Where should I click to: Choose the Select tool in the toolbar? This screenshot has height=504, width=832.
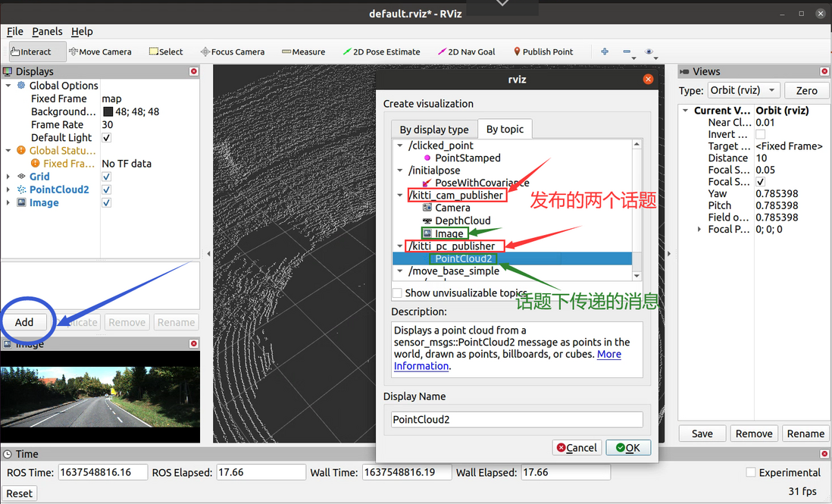166,52
